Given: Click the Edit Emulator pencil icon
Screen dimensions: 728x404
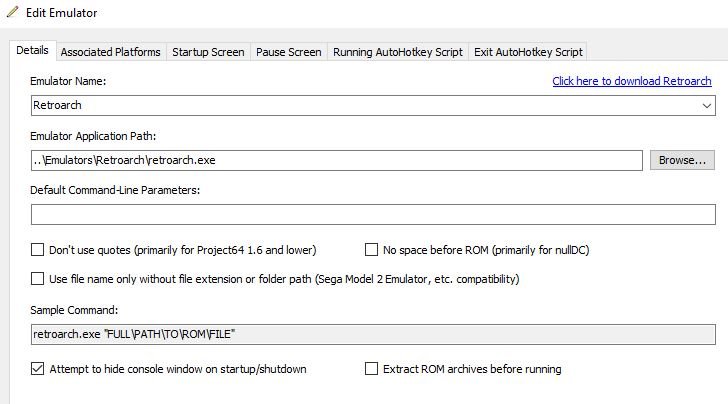Looking at the screenshot, I should point(13,12).
